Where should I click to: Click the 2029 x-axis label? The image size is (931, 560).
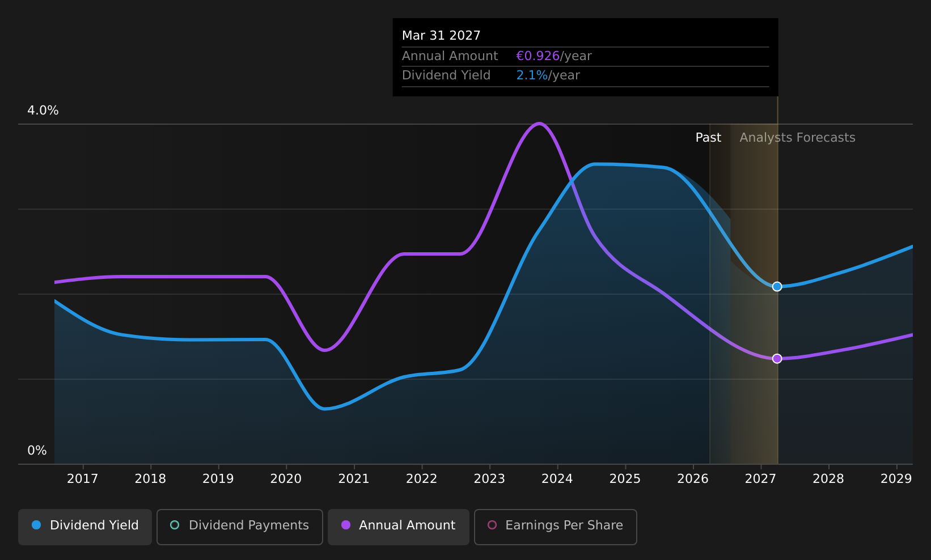(896, 479)
